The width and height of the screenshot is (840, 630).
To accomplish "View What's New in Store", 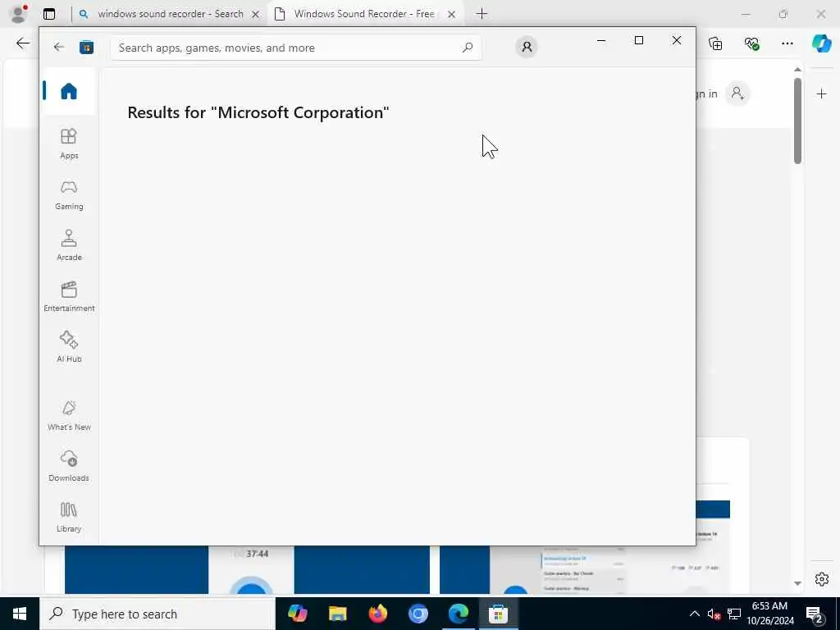I will pyautogui.click(x=69, y=416).
